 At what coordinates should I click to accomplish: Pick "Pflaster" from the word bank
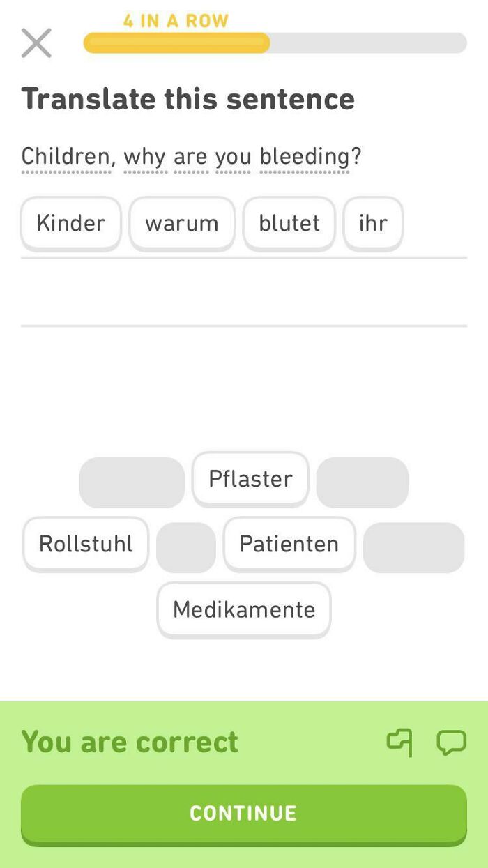[250, 478]
